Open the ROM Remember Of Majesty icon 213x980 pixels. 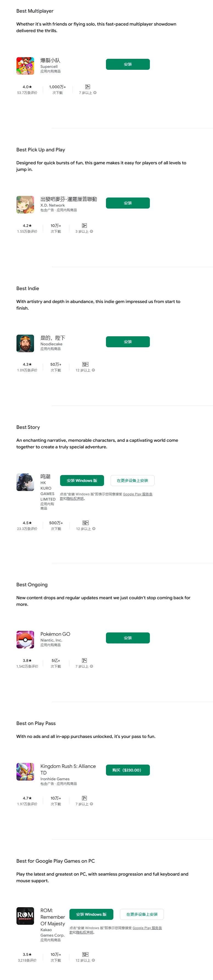[x=25, y=916]
